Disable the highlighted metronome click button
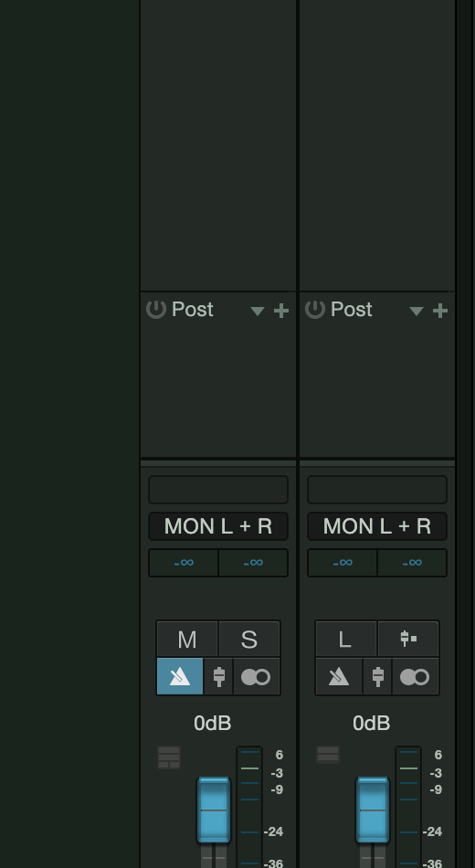 tap(180, 676)
